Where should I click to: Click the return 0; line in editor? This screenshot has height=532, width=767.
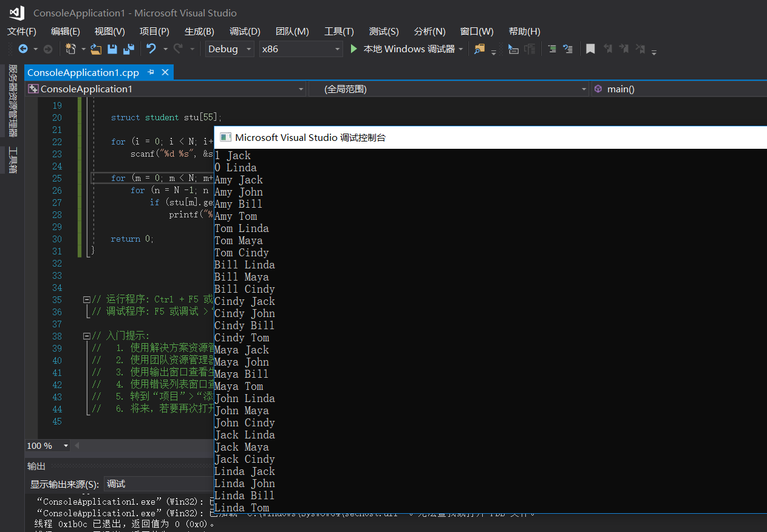pyautogui.click(x=132, y=239)
